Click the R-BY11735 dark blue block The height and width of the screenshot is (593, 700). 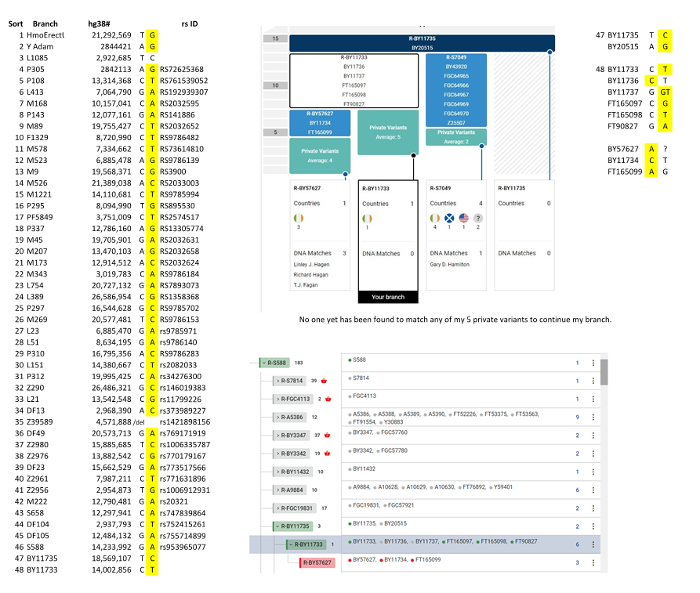(422, 43)
